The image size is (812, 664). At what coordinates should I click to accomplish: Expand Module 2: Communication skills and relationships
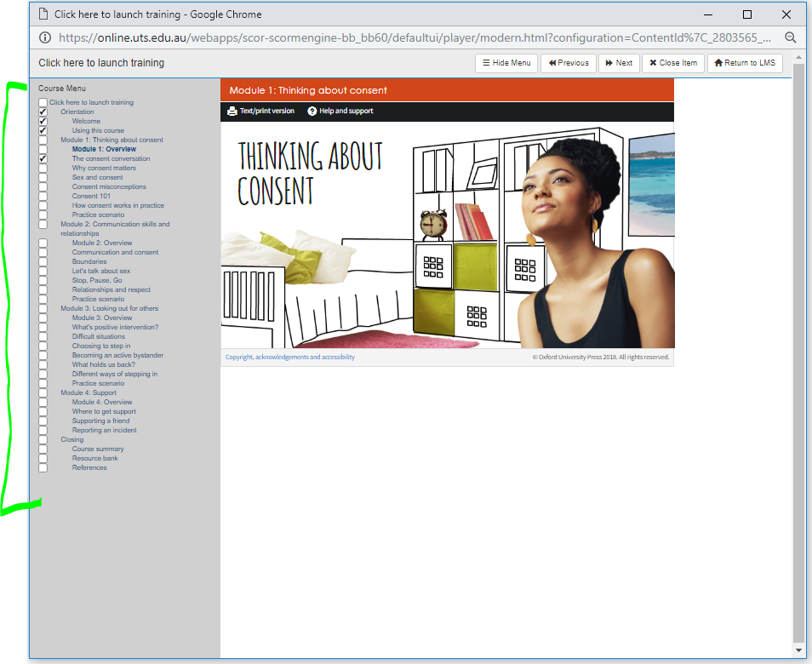115,225
